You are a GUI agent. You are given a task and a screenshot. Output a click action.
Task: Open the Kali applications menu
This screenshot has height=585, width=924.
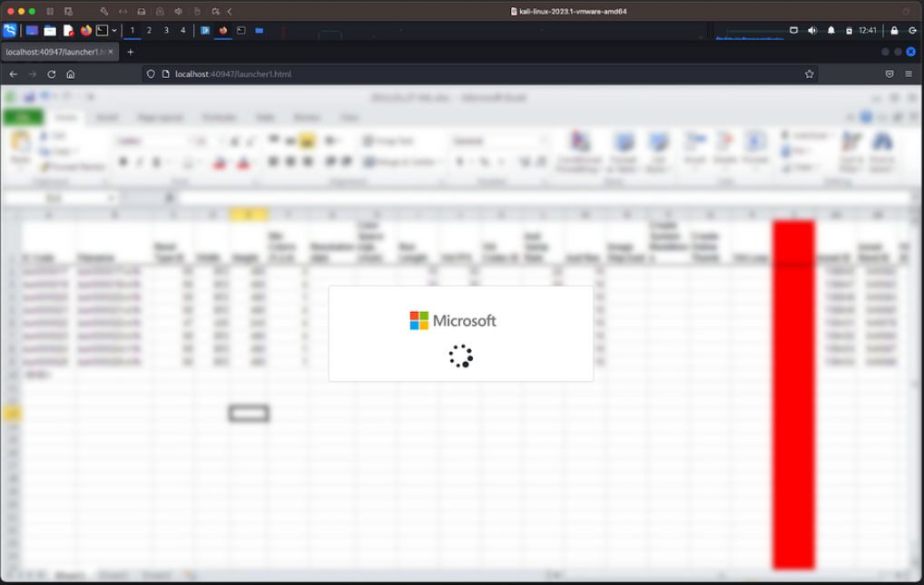pyautogui.click(x=10, y=30)
